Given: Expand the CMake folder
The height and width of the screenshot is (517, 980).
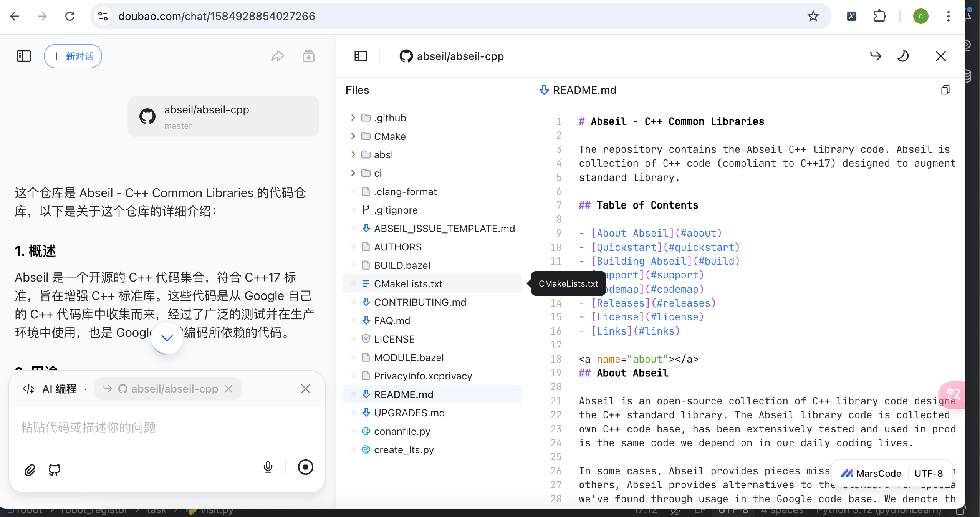Looking at the screenshot, I should [x=432, y=136].
